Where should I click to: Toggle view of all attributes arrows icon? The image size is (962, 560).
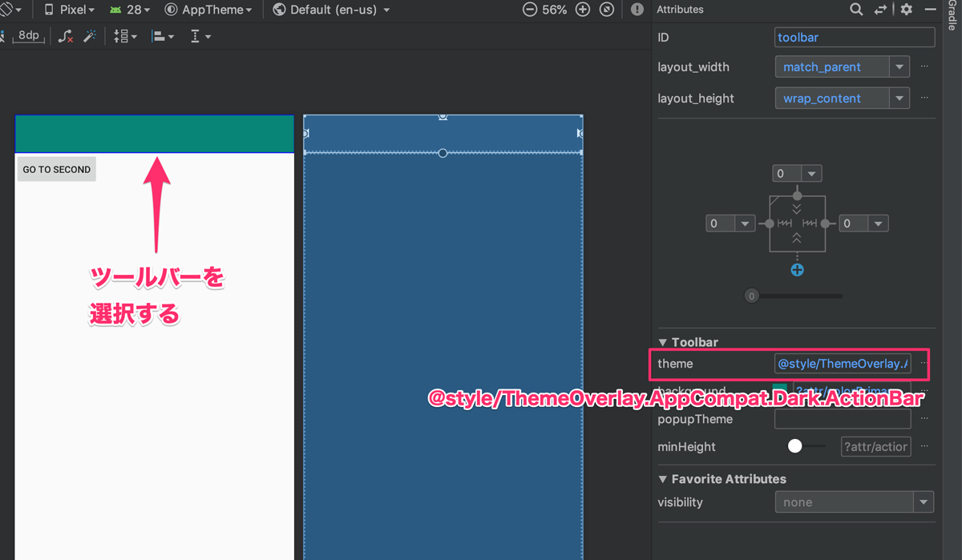click(881, 10)
